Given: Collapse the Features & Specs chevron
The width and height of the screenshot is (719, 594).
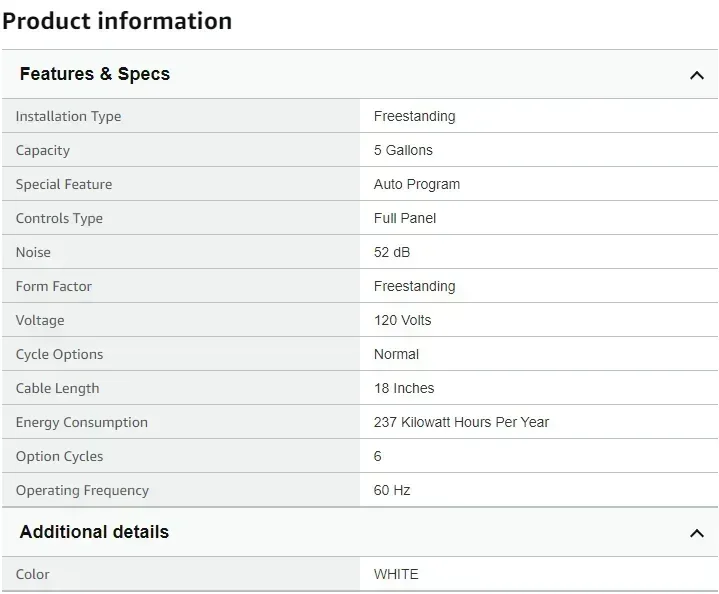Looking at the screenshot, I should coord(697,75).
